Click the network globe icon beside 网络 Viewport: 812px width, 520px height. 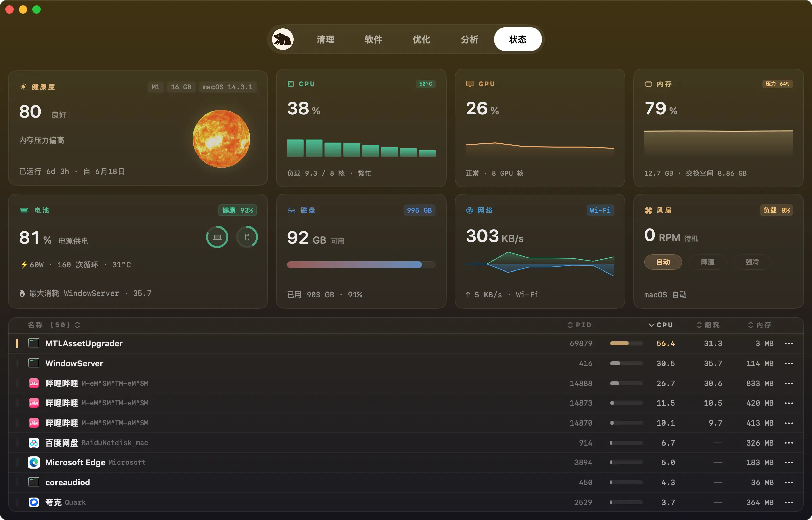click(470, 210)
